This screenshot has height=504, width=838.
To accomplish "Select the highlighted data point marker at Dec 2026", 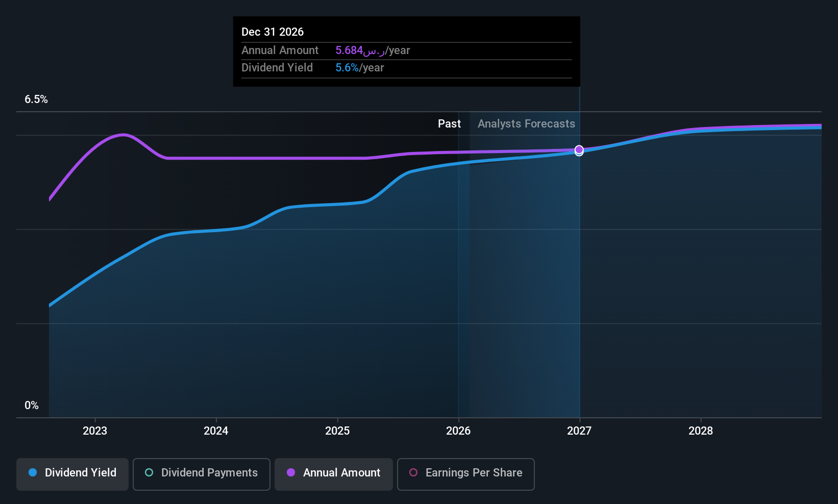I will pos(579,150).
